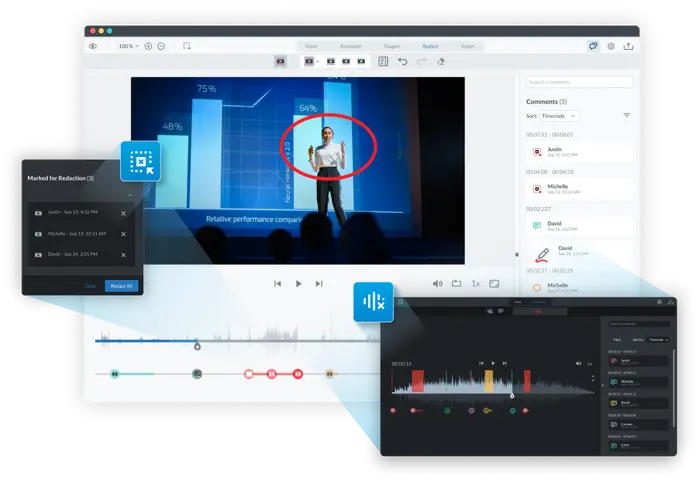Select the eraser tool
Screen dimensions: 700x480
pyautogui.click(x=441, y=61)
